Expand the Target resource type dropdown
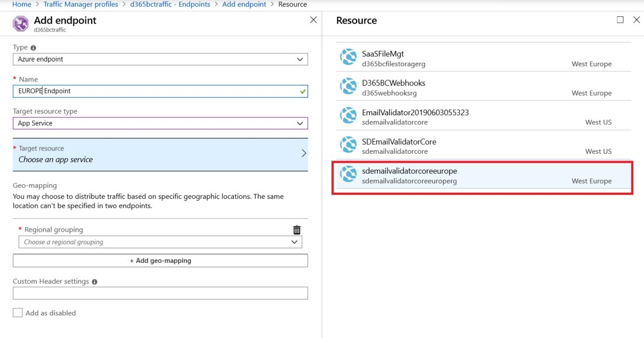The width and height of the screenshot is (644, 338). (x=160, y=123)
